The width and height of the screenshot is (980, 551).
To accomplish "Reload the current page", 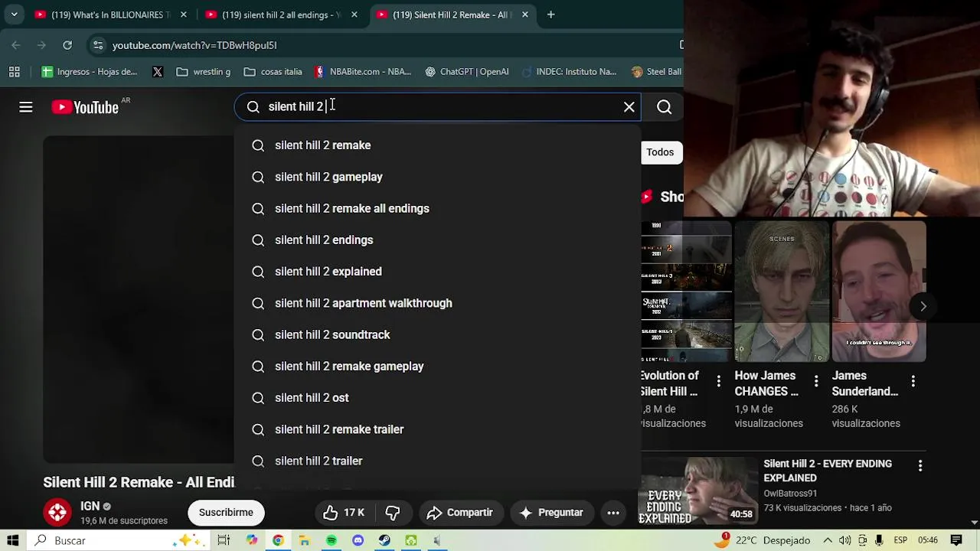I will click(x=67, y=45).
